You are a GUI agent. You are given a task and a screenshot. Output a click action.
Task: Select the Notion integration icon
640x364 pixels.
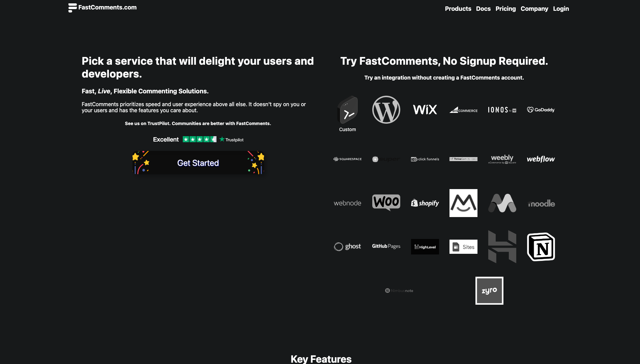(x=541, y=247)
